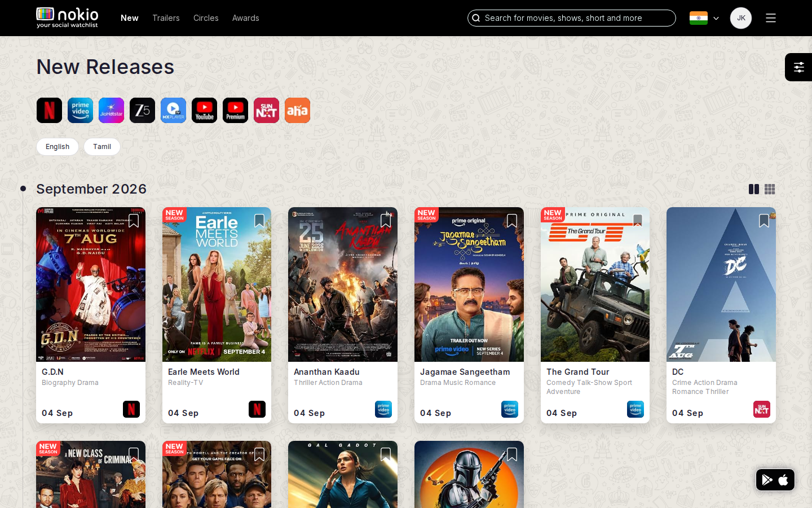Toggle the English language filter

point(58,147)
